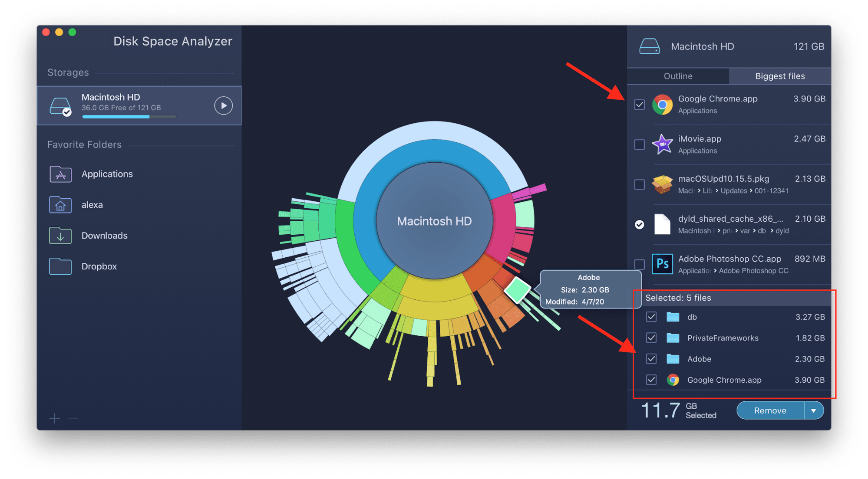The height and width of the screenshot is (479, 868).
Task: Open the Remove button dropdown arrow
Action: (814, 410)
